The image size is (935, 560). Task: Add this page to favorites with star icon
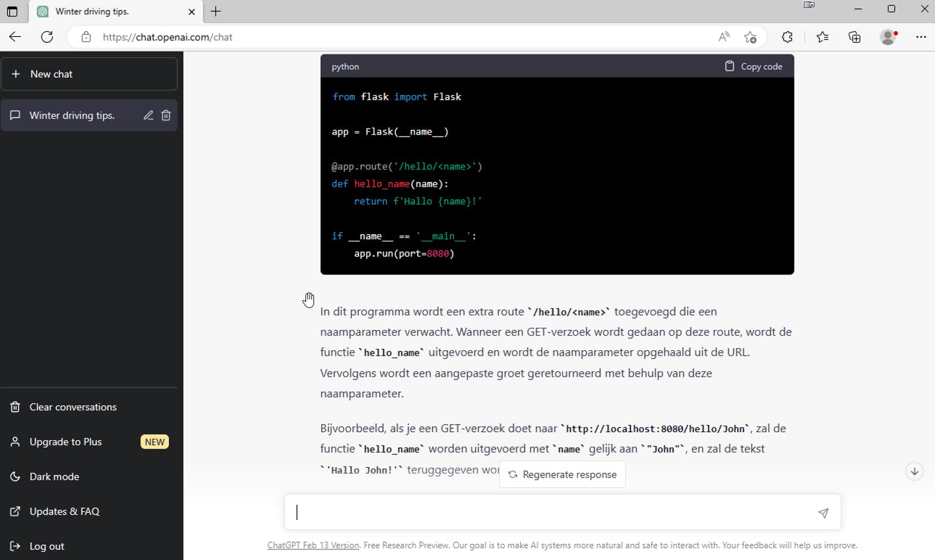click(x=750, y=37)
